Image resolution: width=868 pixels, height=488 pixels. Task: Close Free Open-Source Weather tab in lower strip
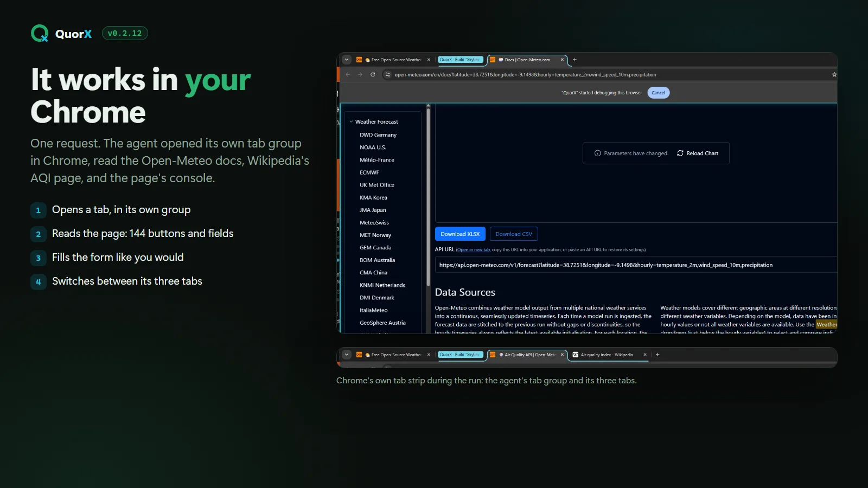click(429, 355)
